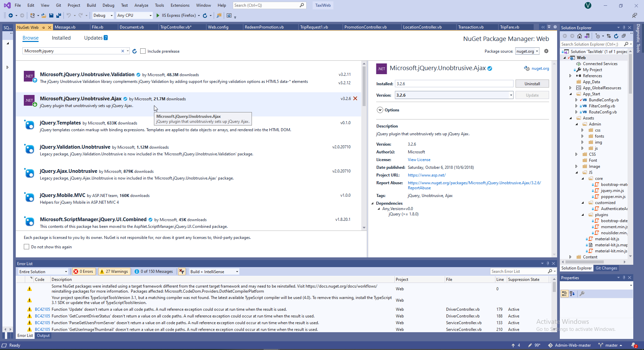Open the Any CPU platform dropdown

pos(134,15)
